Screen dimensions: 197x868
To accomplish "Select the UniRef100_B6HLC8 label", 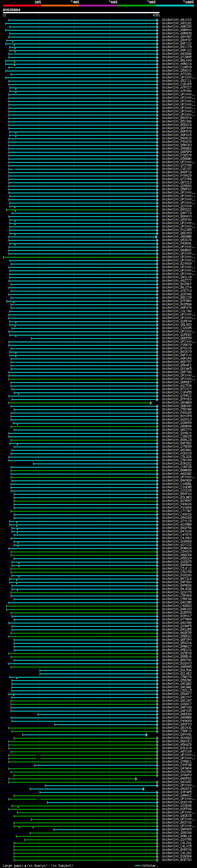I will click(x=177, y=440).
